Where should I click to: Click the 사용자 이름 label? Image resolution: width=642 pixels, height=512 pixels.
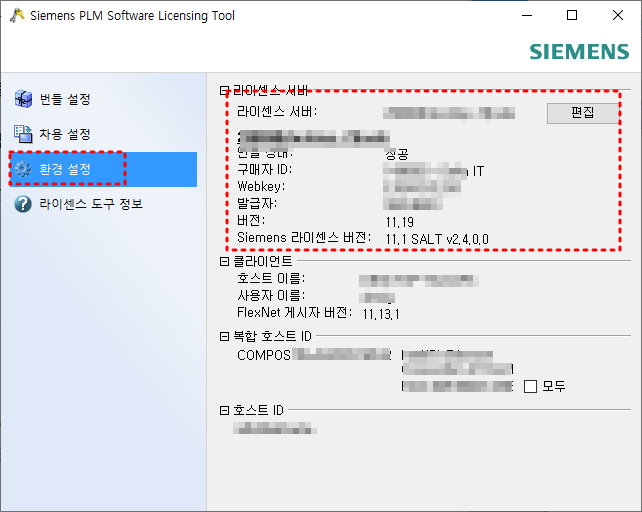[x=271, y=295]
